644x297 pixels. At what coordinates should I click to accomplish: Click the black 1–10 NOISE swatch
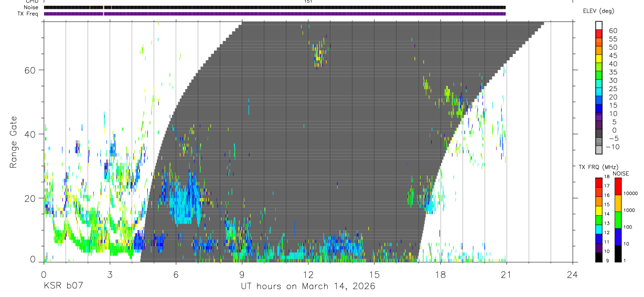tap(617, 253)
